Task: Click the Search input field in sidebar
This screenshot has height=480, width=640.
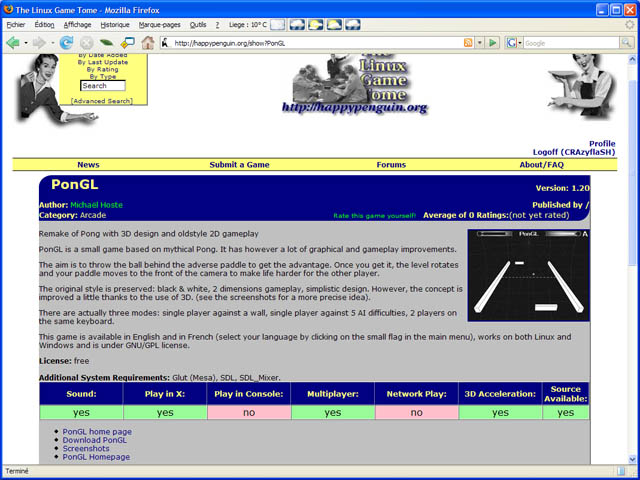Action: point(102,86)
